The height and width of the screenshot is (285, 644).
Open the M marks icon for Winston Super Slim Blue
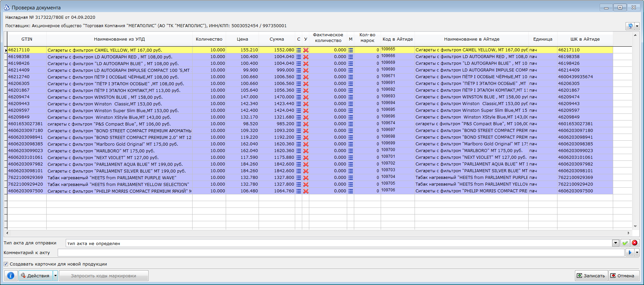[351, 110]
